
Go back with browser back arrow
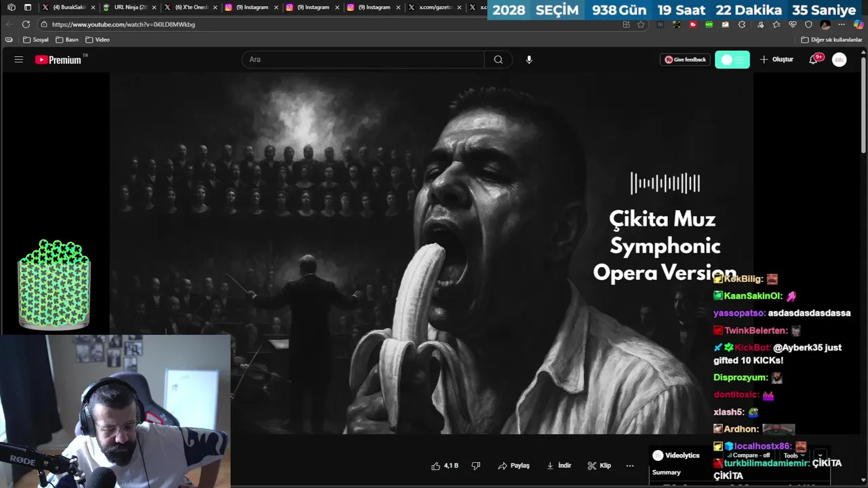click(9, 24)
